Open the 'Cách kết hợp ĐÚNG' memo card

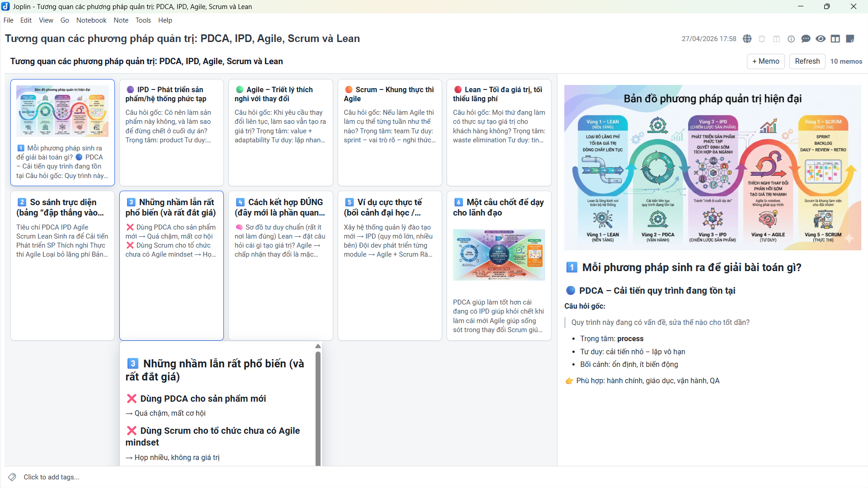[280, 265]
